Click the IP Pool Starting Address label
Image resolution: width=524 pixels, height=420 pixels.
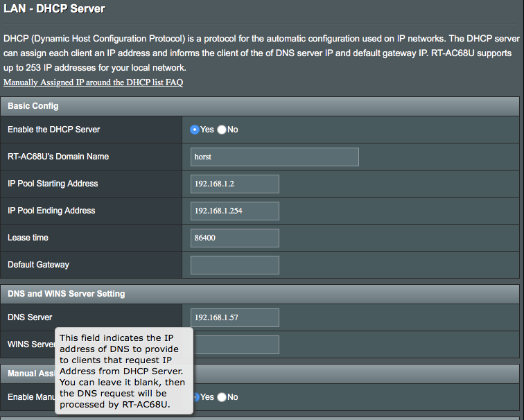point(53,184)
